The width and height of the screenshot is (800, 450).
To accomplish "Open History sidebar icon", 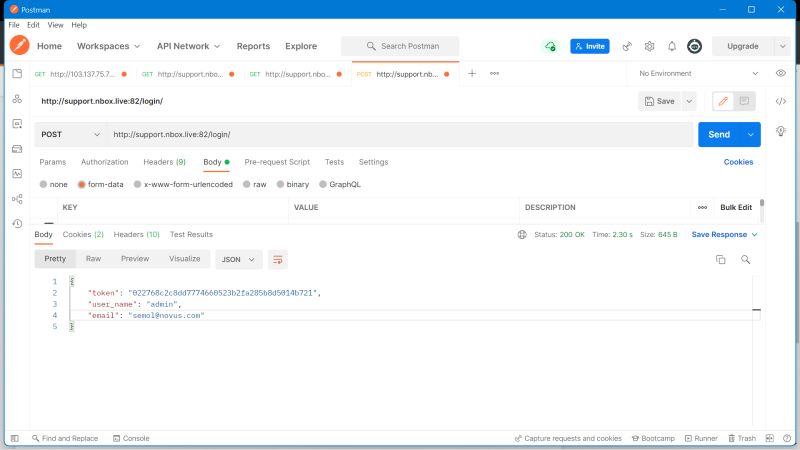I will pos(17,223).
